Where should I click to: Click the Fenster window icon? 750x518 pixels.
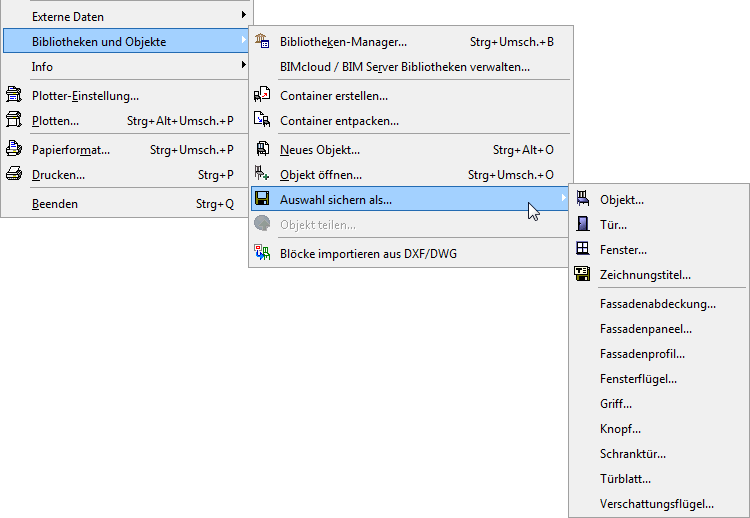click(x=582, y=249)
